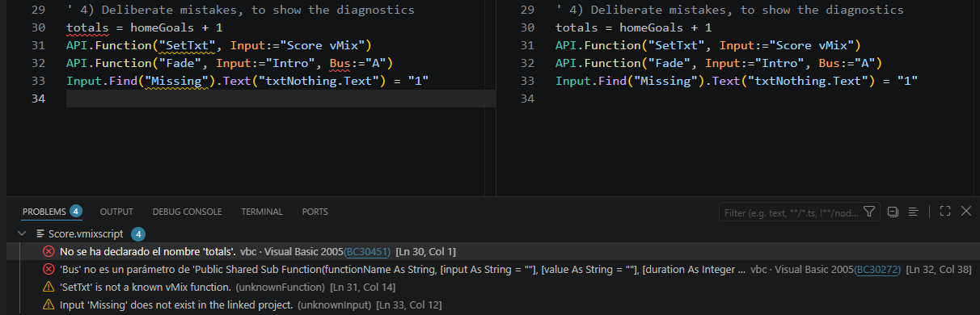The height and width of the screenshot is (315, 980).
Task: Click "SetTxt" string in the left editor
Action: point(187,45)
